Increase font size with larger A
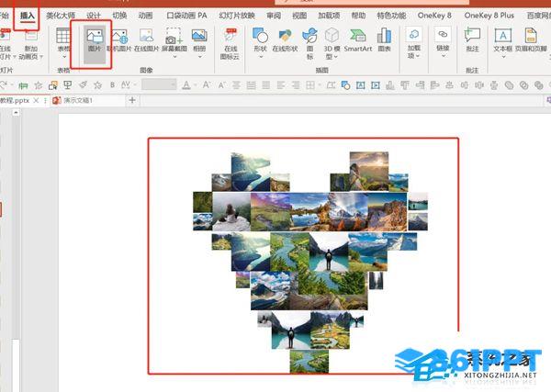The width and height of the screenshot is (551, 392). [x=207, y=84]
